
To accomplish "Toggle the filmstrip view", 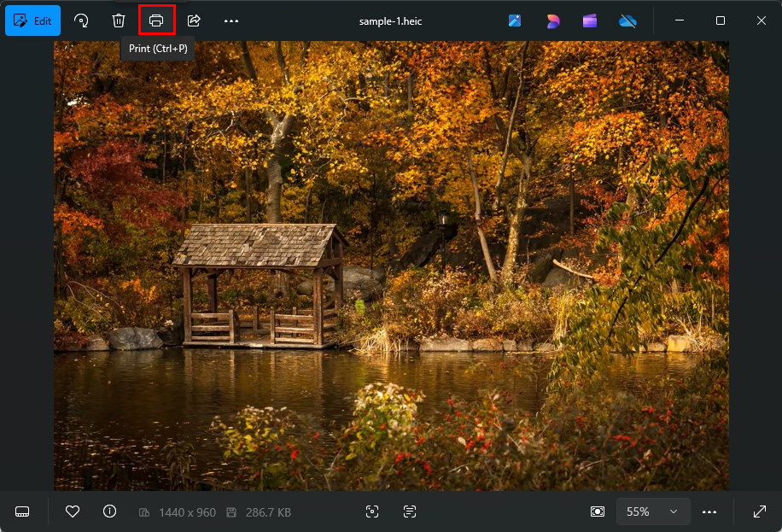I will 21,511.
